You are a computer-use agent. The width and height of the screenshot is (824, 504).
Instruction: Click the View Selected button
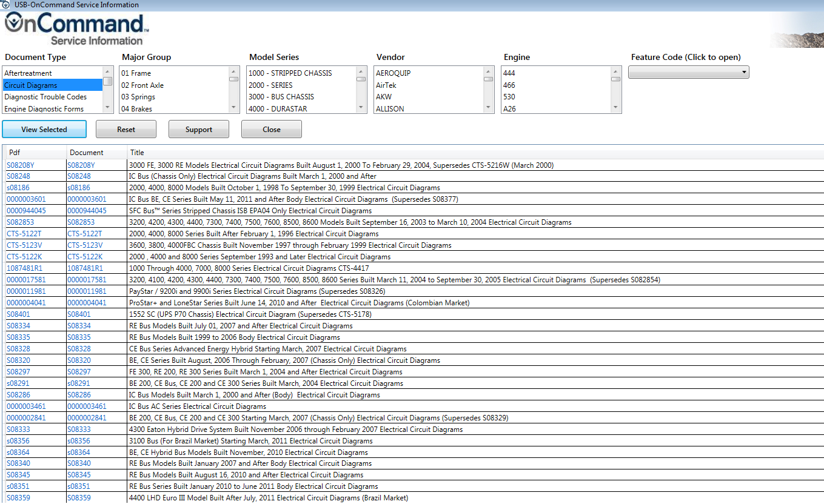[44, 129]
